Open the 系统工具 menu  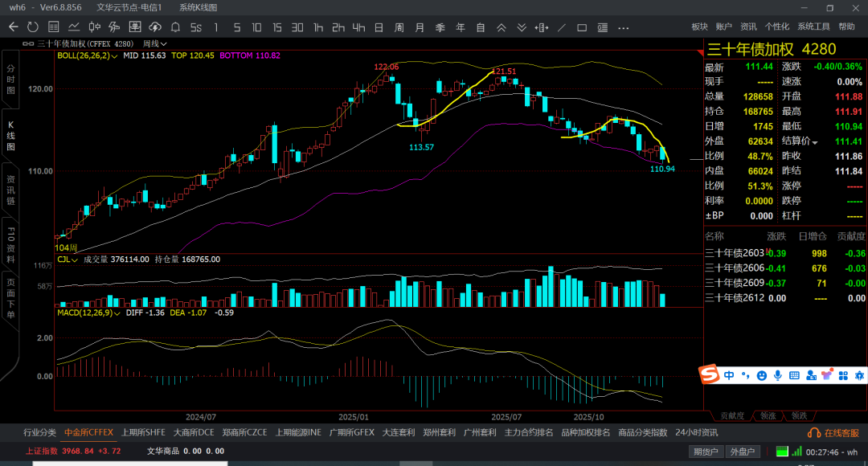pyautogui.click(x=813, y=27)
